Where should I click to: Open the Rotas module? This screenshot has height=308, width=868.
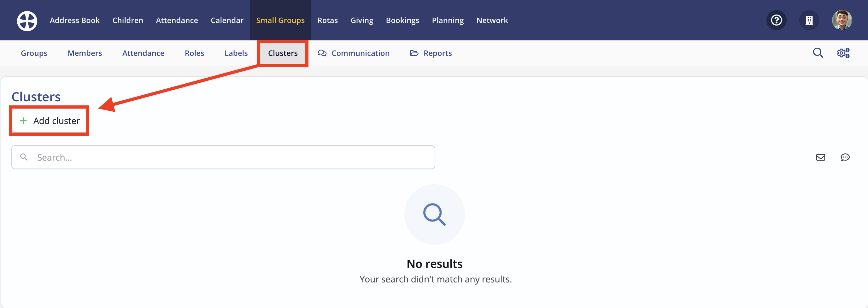click(327, 20)
